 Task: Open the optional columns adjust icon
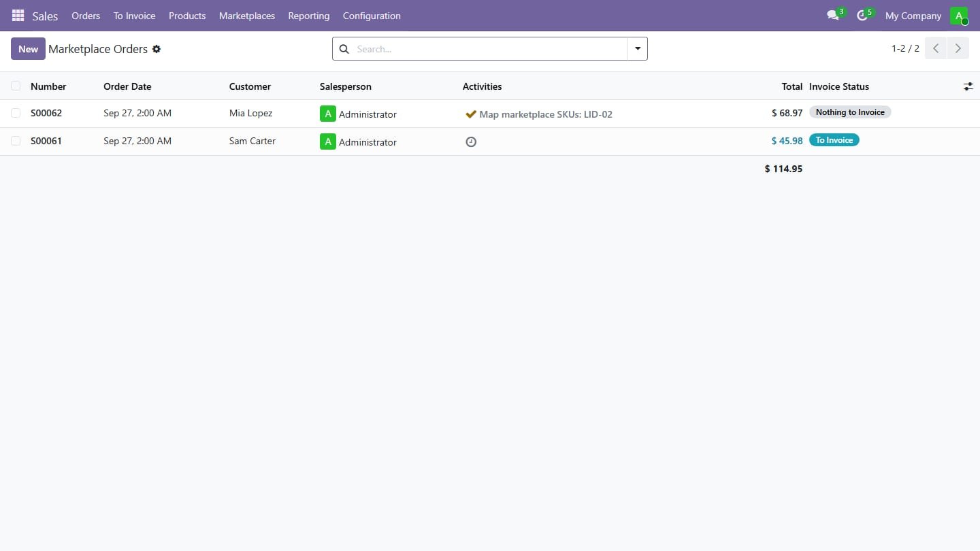[968, 86]
